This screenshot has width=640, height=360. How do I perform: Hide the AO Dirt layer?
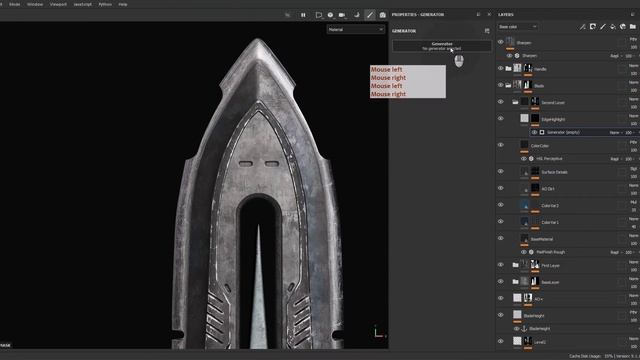(x=500, y=189)
